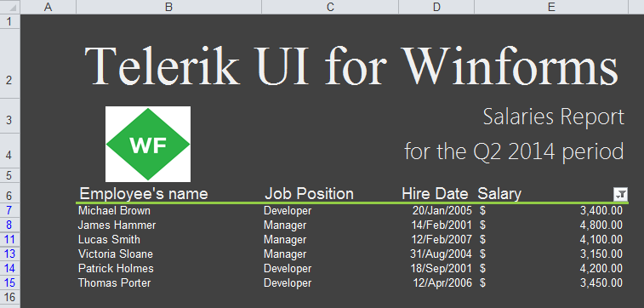Select the Salaries Report cell
The height and width of the screenshot is (308, 644).
[x=553, y=117]
